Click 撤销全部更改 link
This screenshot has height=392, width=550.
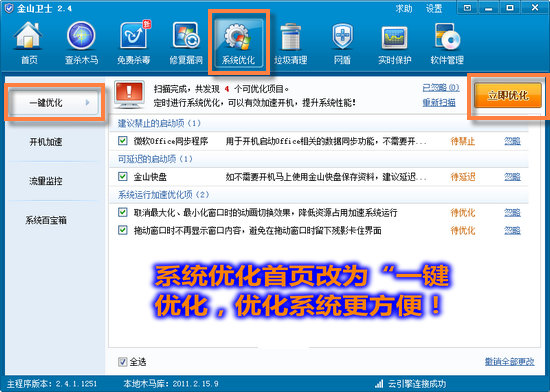(510, 361)
